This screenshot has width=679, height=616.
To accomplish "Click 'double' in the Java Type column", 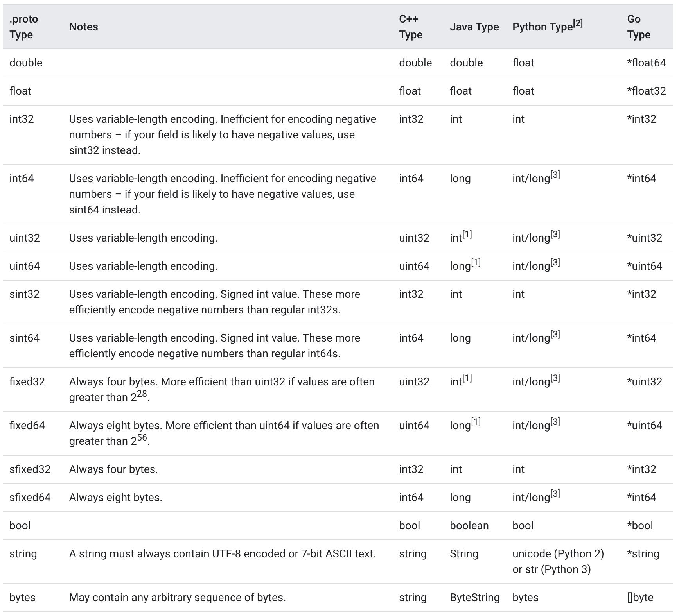I will coord(466,63).
